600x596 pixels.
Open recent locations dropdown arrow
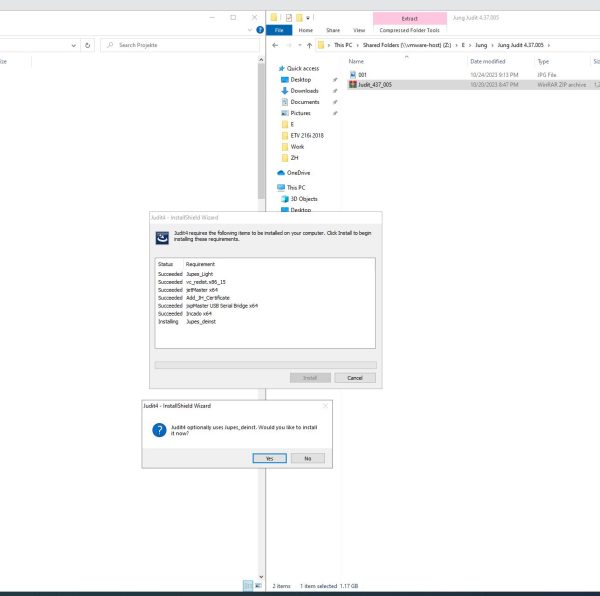(300, 45)
